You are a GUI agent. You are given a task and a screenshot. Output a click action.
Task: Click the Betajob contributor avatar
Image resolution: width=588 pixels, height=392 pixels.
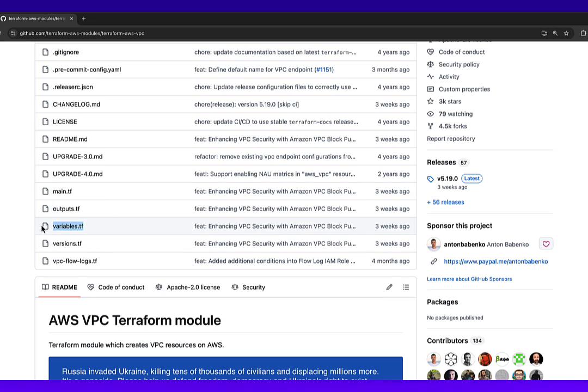coord(502,359)
